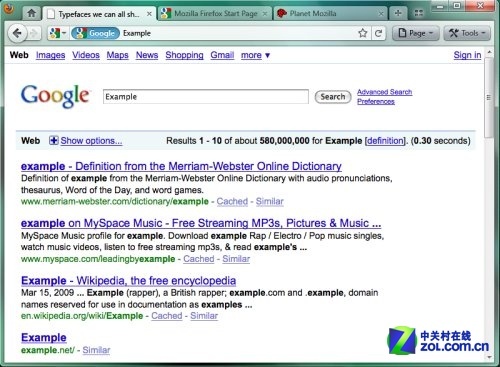Open Example Wikipedia result link
The width and height of the screenshot is (500, 367).
(128, 281)
